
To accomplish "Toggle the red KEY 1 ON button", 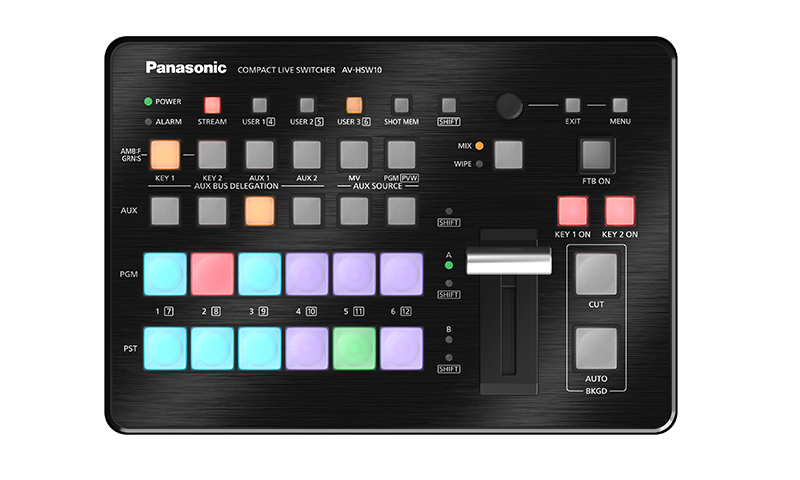I will click(x=572, y=211).
